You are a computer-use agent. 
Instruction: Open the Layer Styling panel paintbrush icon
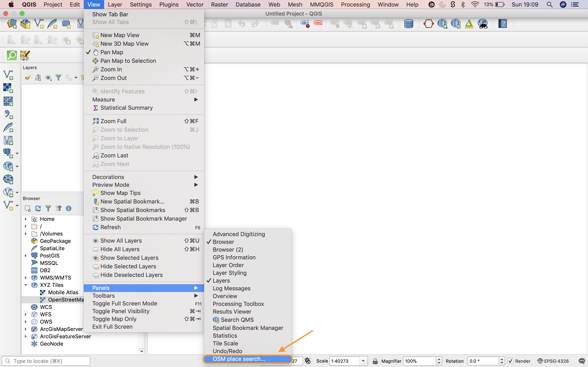click(x=27, y=77)
